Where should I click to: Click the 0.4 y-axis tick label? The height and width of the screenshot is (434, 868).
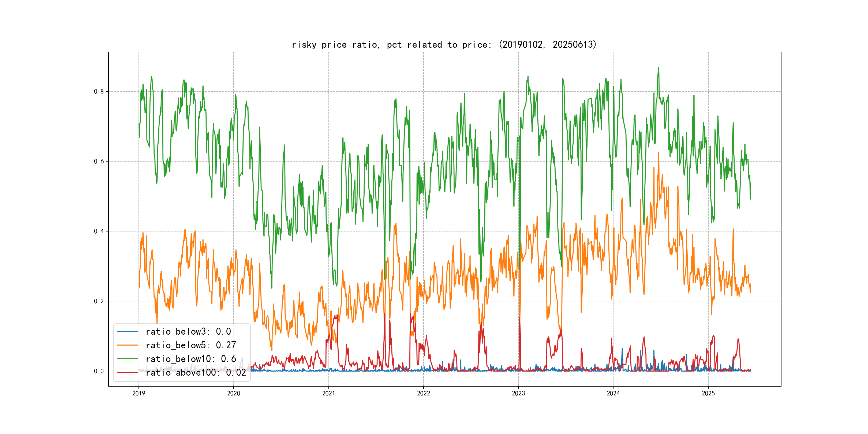coord(99,231)
